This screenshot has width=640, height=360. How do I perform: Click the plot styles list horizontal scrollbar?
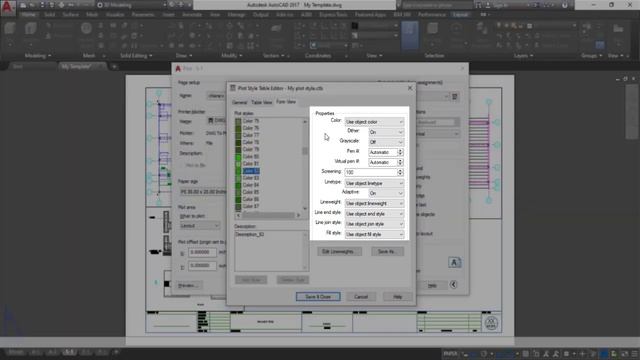click(x=268, y=215)
